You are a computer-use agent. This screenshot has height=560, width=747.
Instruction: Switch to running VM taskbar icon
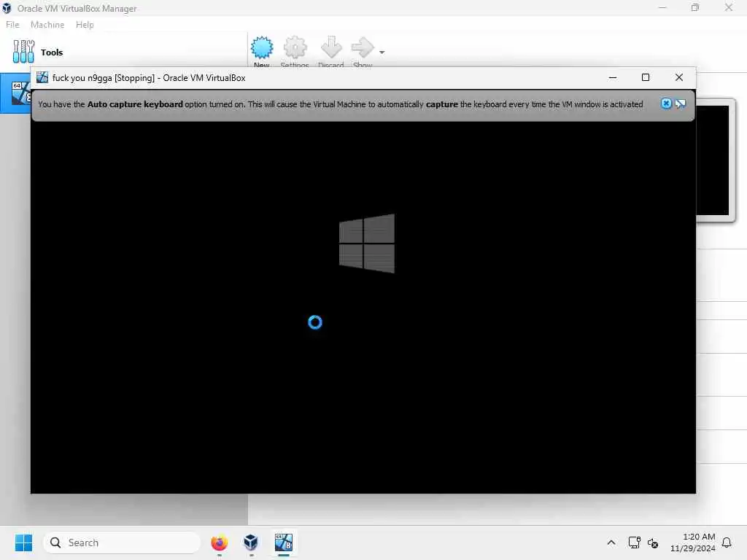284,542
